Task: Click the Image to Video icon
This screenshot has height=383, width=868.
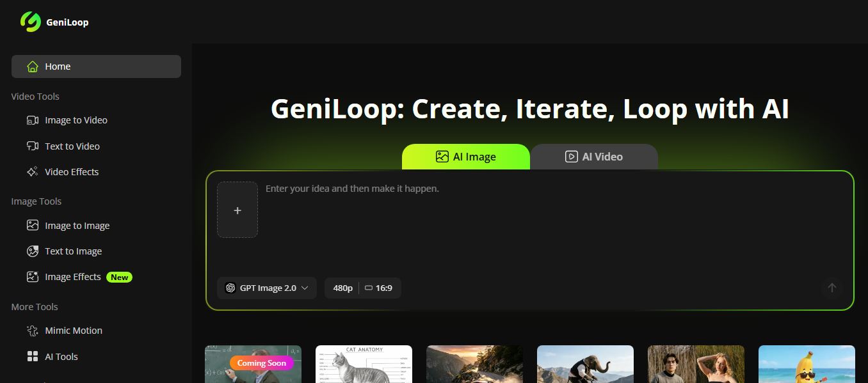Action: (32, 120)
